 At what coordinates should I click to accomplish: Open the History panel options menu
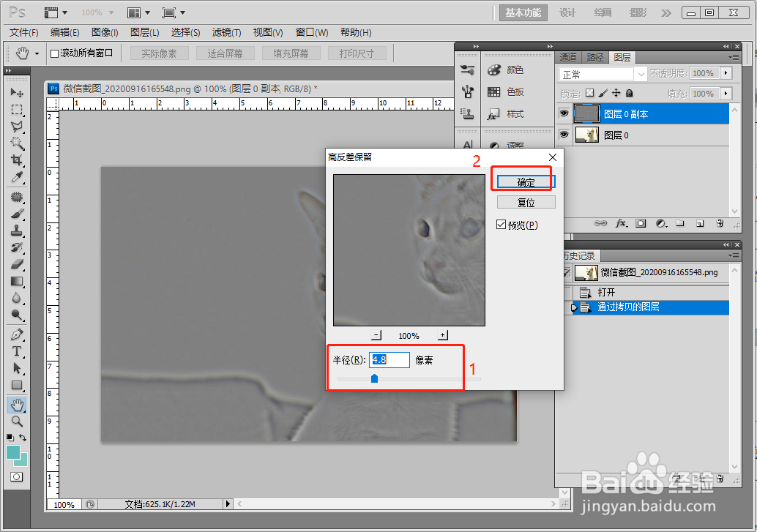734,255
